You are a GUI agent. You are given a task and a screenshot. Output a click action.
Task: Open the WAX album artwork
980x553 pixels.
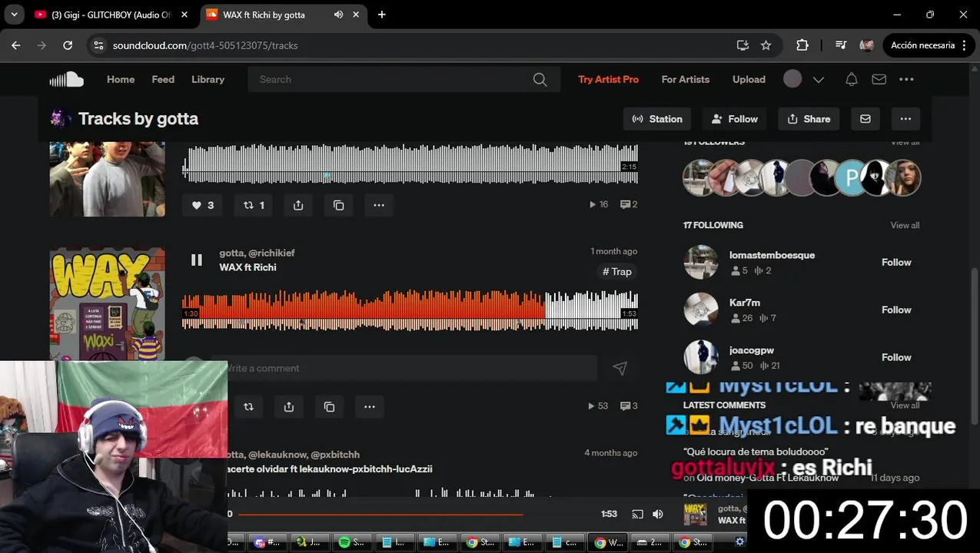pos(107,304)
